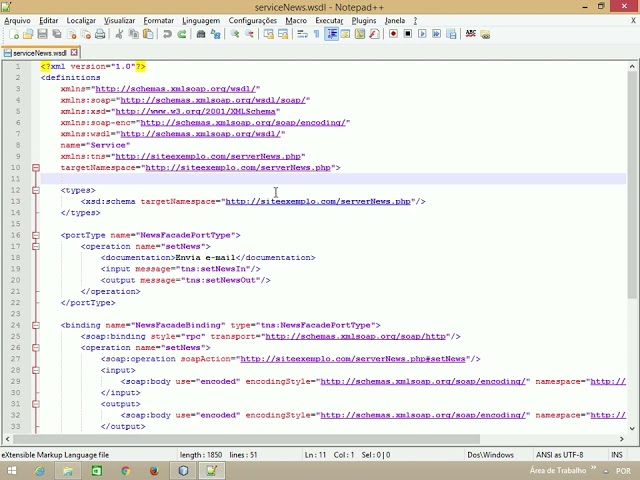This screenshot has width=640, height=480.
Task: Toggle word wrap in the toolbar
Action: [x=302, y=34]
